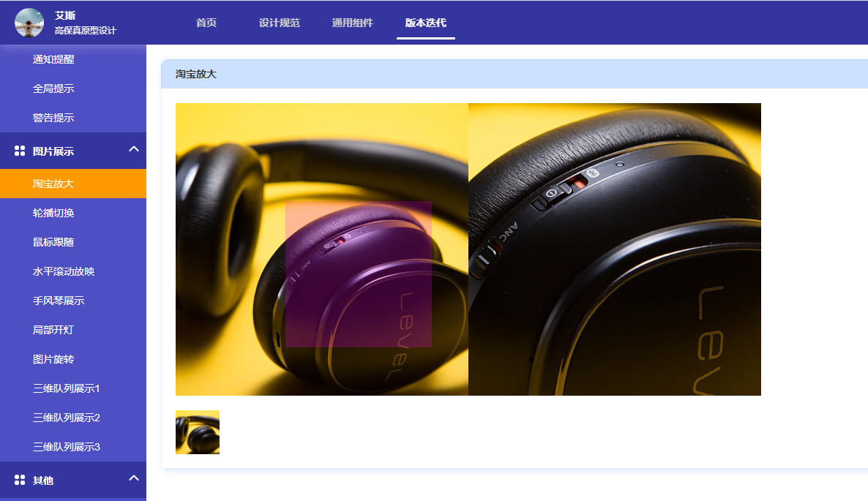This screenshot has width=868, height=501.
Task: Click the 高保真原型设计 subtitle text
Action: click(x=85, y=31)
